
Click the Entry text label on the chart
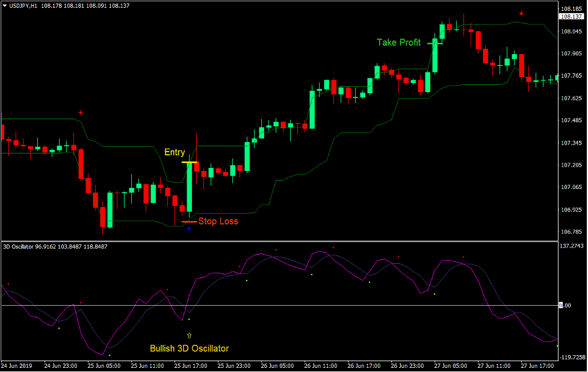175,152
